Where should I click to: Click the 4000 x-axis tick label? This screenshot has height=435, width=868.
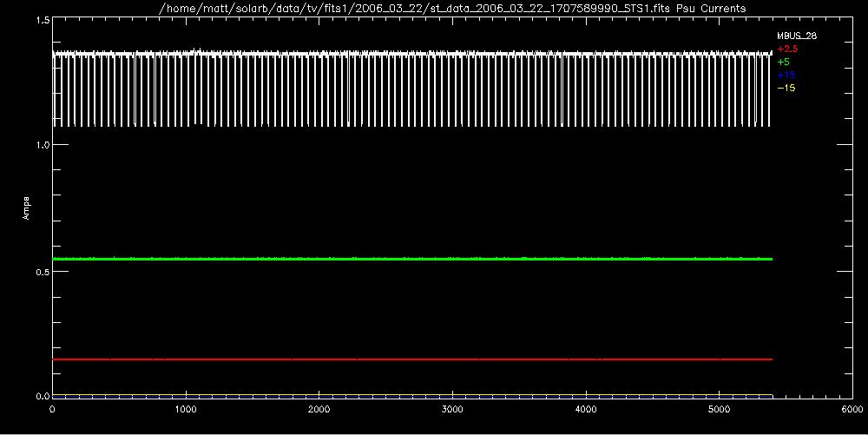click(x=586, y=410)
